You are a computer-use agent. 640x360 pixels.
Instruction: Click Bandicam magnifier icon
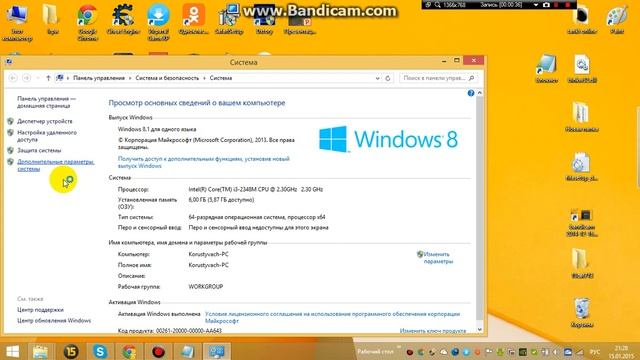click(x=438, y=5)
